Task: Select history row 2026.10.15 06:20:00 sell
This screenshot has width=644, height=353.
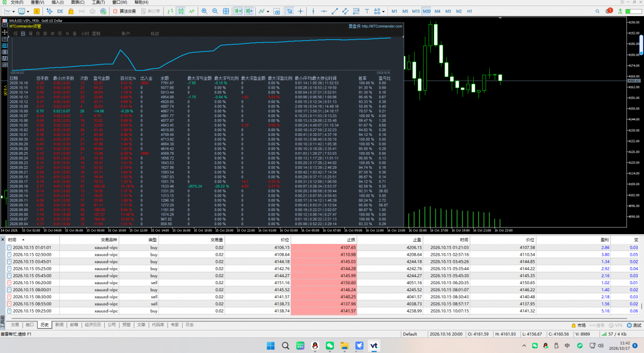Action: [x=322, y=283]
